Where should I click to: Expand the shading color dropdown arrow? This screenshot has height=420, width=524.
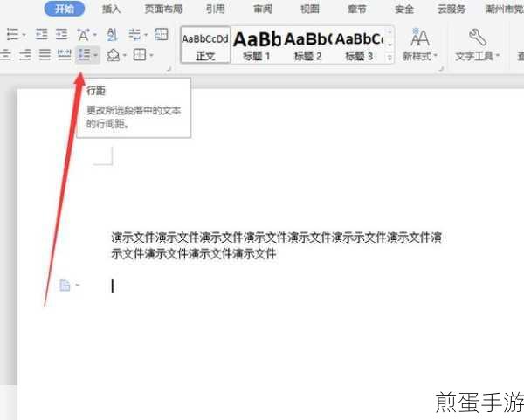(x=125, y=55)
